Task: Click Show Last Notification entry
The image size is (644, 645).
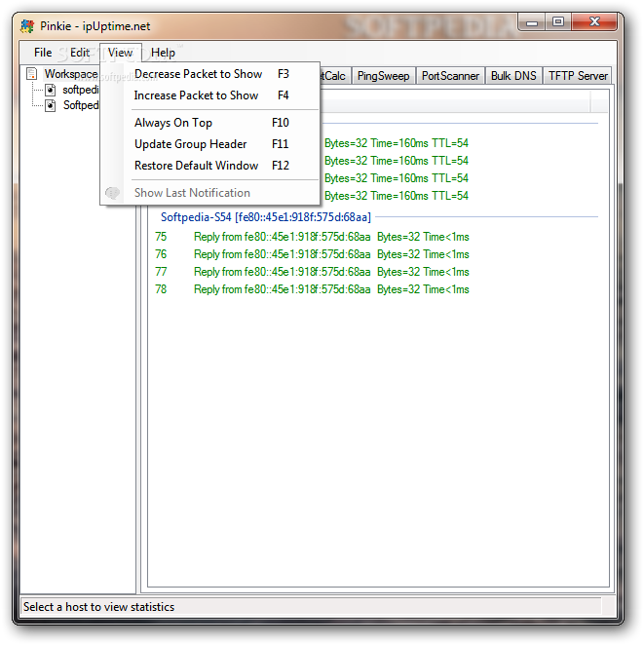Action: click(210, 193)
